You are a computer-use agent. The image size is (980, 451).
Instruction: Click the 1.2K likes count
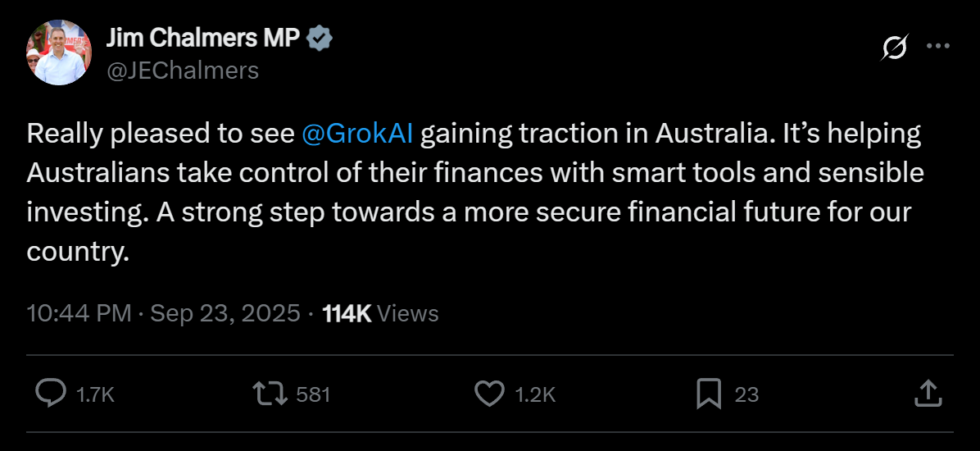tap(535, 394)
